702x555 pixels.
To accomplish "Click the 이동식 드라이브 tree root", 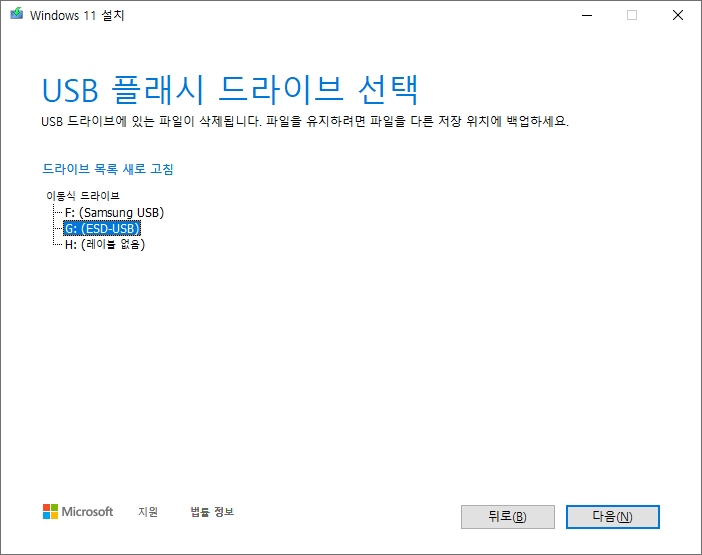I will [x=83, y=196].
